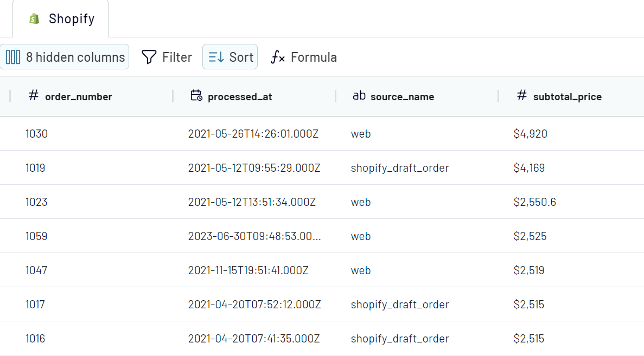644x356 pixels.
Task: Open the Sort settings
Action: tap(230, 57)
